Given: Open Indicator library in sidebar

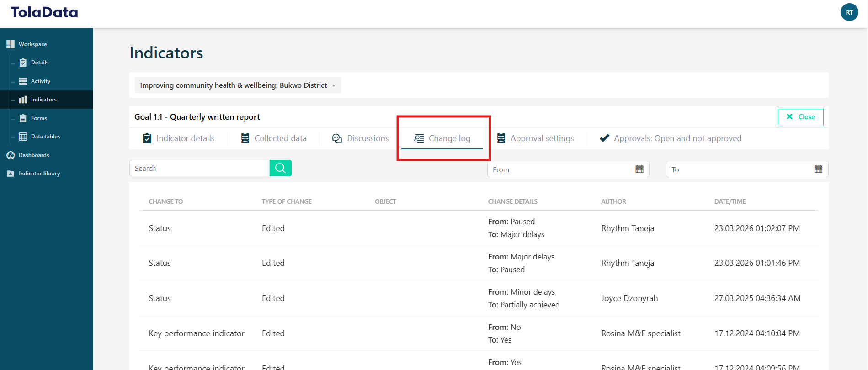Looking at the screenshot, I should coord(39,174).
